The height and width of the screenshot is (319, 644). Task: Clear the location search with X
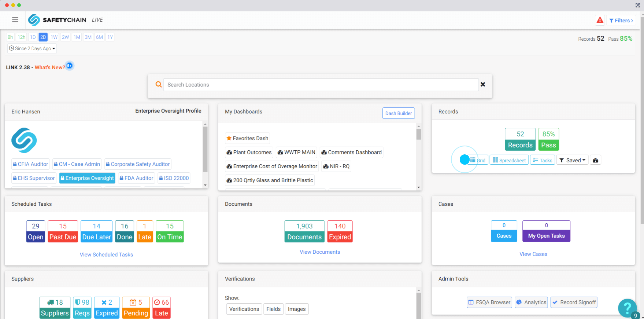pos(483,84)
